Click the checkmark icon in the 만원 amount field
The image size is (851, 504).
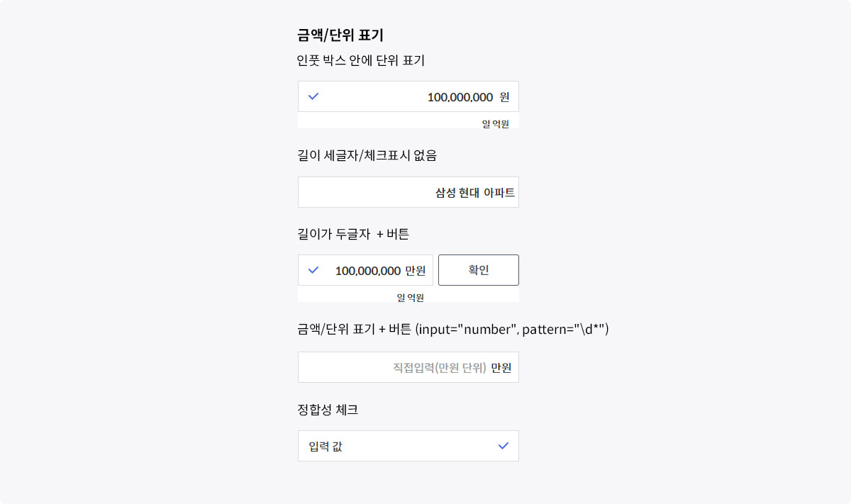point(313,270)
